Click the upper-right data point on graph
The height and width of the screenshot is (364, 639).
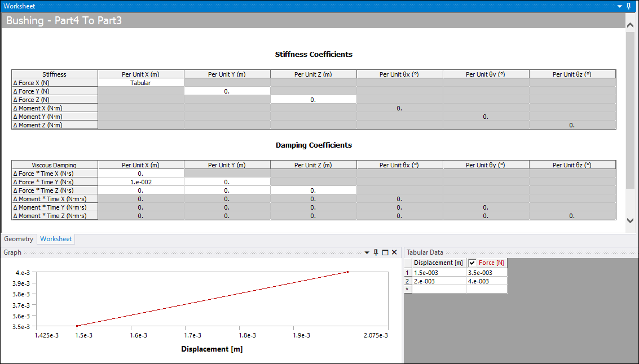tap(347, 272)
